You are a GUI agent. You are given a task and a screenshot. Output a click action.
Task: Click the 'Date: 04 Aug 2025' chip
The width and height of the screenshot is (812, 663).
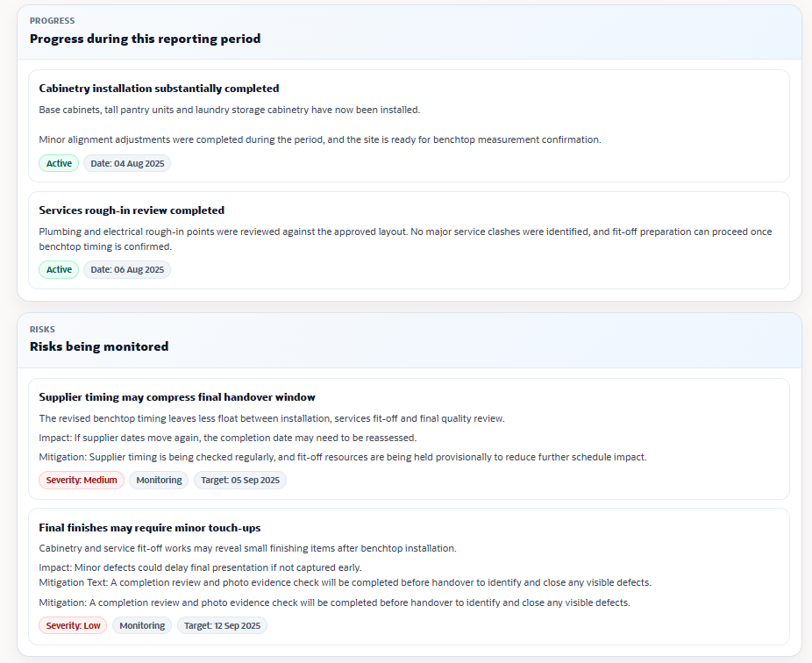[127, 163]
